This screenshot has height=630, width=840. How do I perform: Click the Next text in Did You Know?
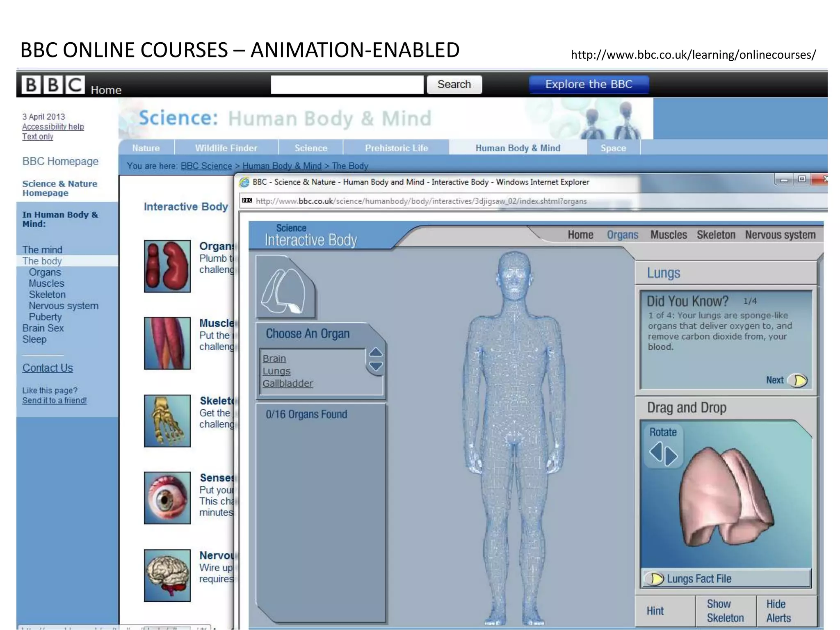[775, 380]
